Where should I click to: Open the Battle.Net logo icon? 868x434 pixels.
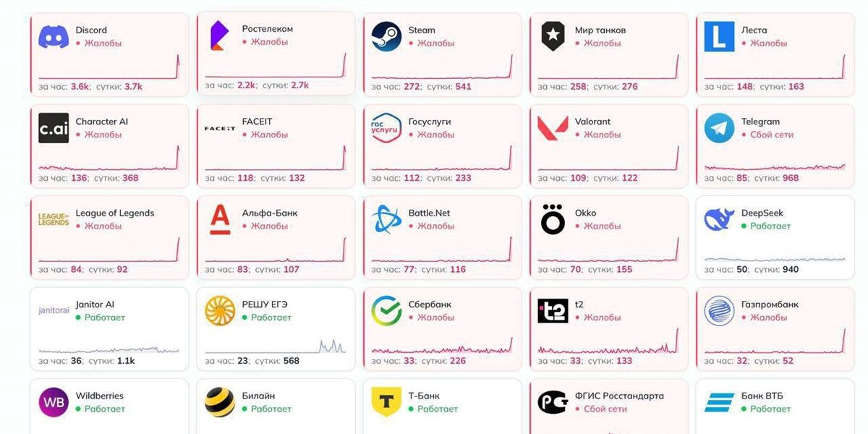click(386, 220)
